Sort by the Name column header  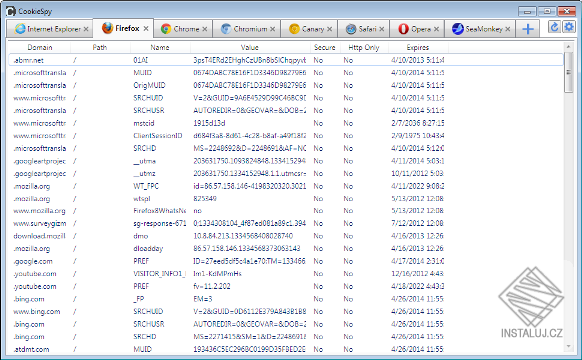click(x=160, y=48)
